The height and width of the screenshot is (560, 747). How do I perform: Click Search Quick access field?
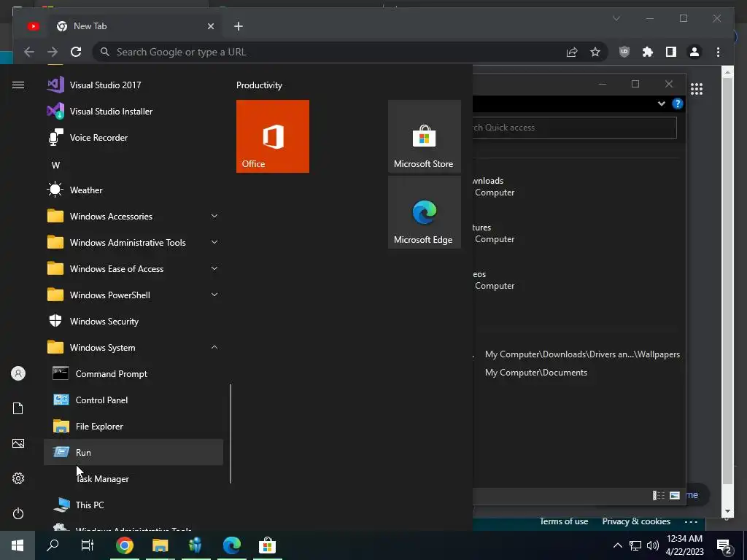(x=574, y=128)
